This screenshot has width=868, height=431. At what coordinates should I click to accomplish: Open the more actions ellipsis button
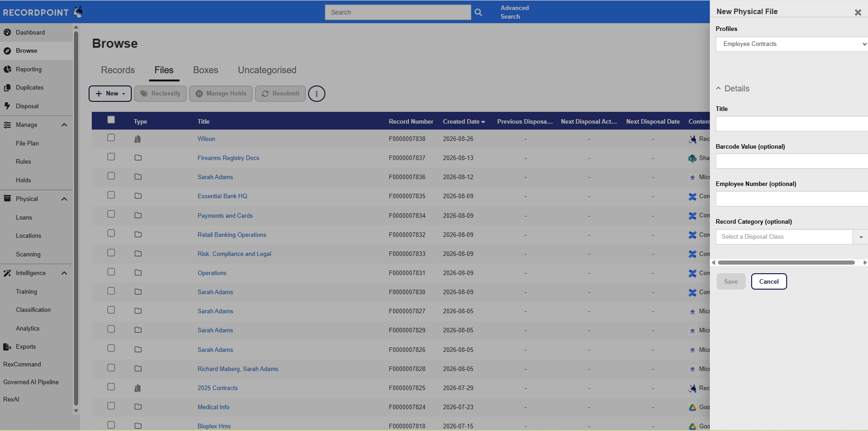pos(317,94)
